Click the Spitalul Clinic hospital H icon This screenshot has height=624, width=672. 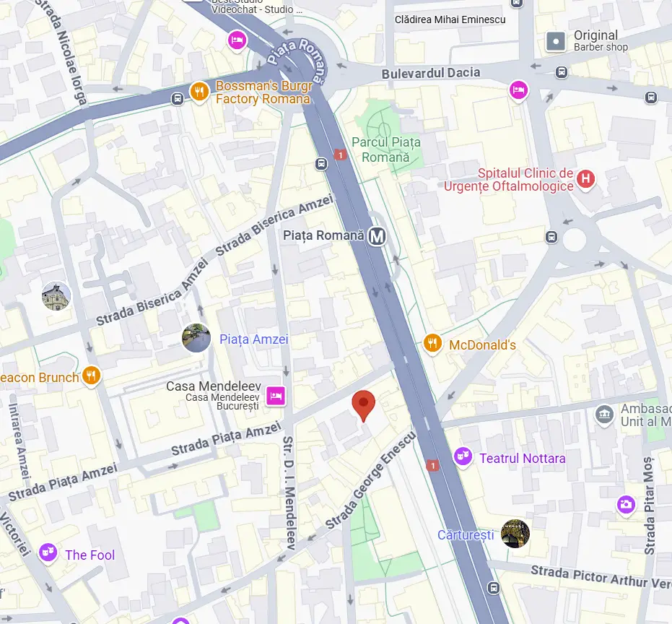586,179
